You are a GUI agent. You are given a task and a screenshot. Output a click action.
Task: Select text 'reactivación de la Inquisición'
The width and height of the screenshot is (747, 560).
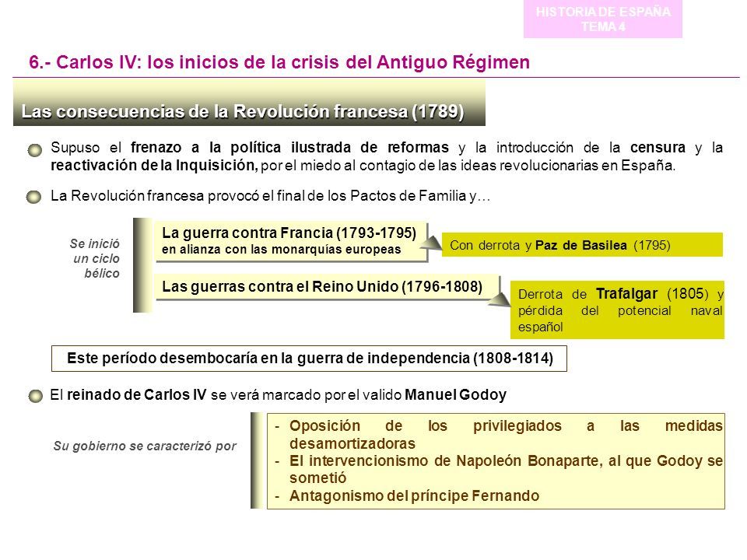pos(154,165)
